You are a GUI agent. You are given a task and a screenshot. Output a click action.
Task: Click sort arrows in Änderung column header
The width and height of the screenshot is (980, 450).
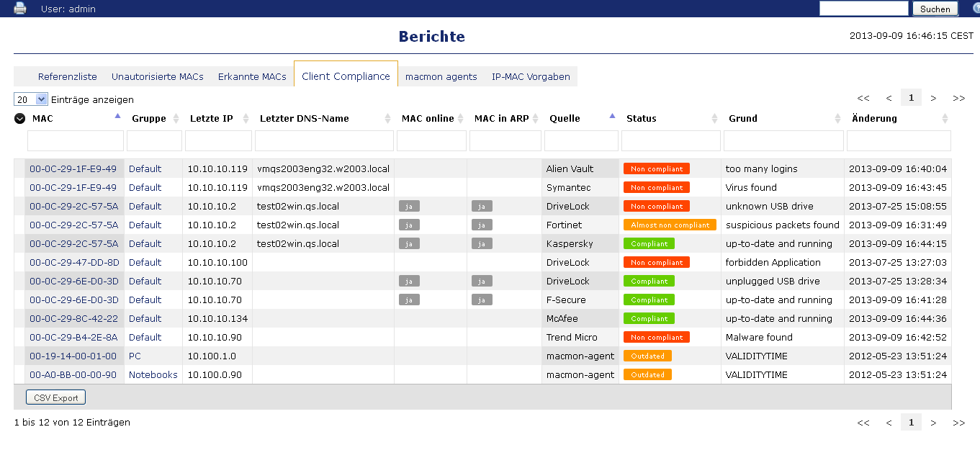click(x=945, y=119)
